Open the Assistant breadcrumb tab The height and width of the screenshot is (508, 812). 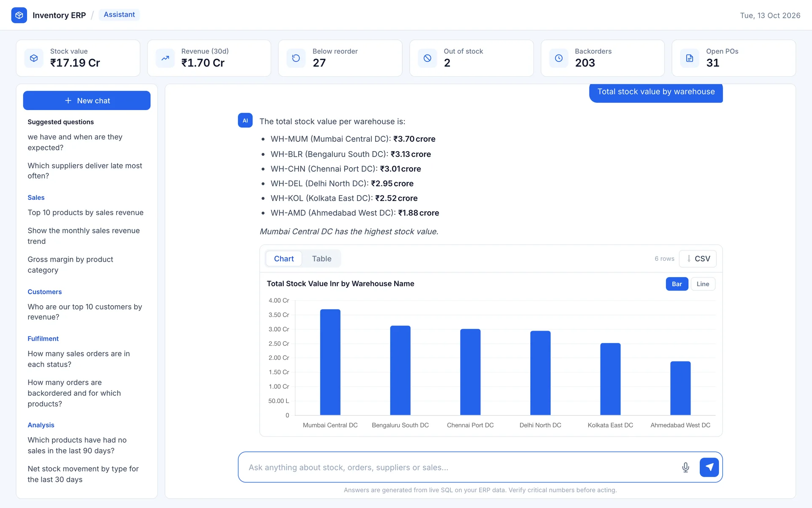119,15
